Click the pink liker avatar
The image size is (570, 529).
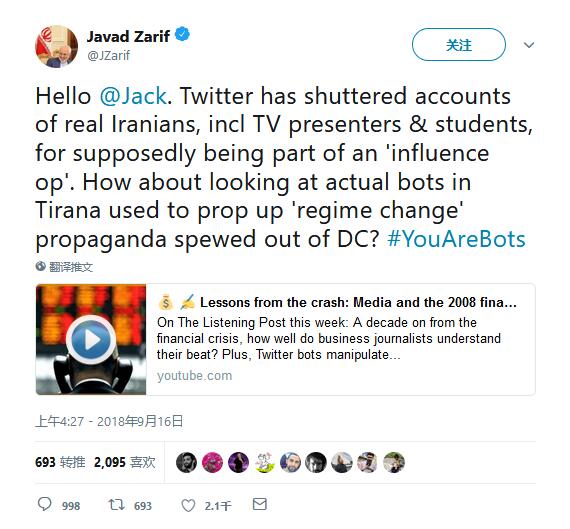[x=212, y=462]
